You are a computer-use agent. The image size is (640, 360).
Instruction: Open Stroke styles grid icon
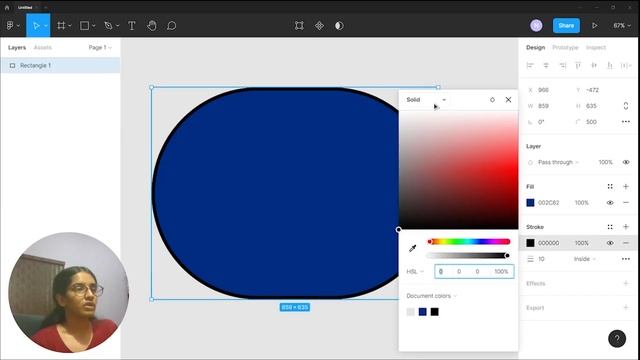pyautogui.click(x=610, y=227)
